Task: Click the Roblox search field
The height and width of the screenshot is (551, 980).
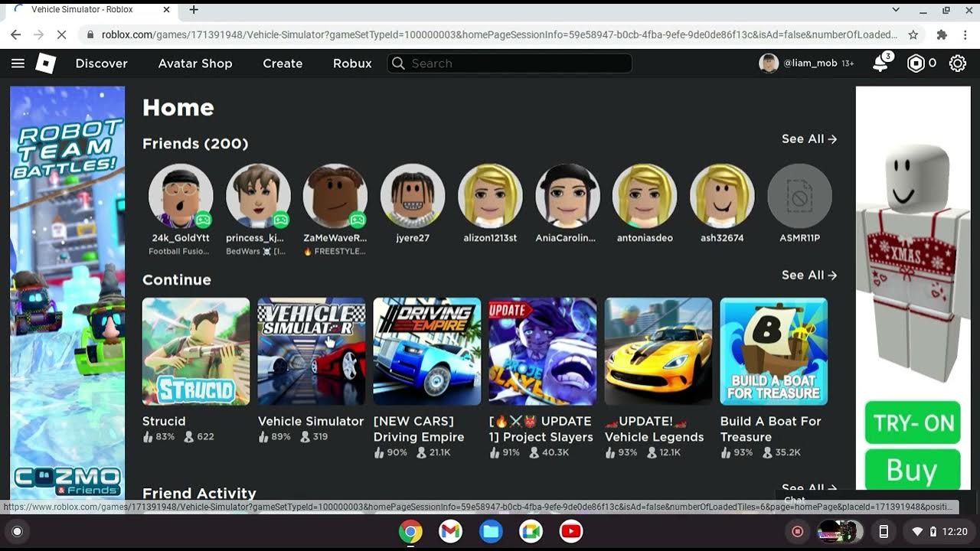Action: [510, 64]
